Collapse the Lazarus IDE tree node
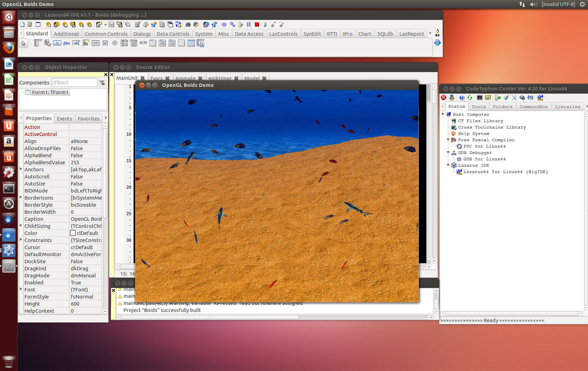Viewport: 588px width, 371px height. pyautogui.click(x=448, y=165)
